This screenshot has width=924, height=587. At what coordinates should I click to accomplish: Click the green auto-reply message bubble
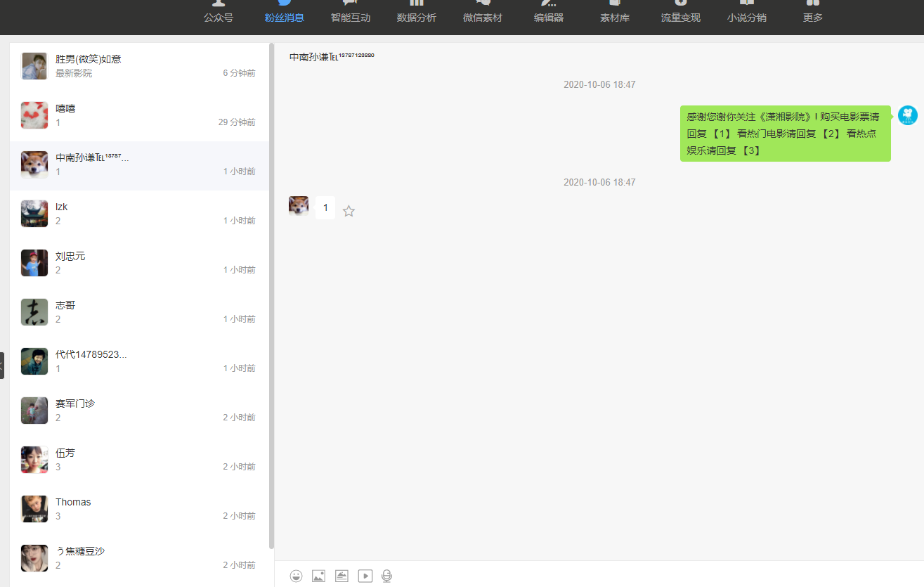coord(785,134)
